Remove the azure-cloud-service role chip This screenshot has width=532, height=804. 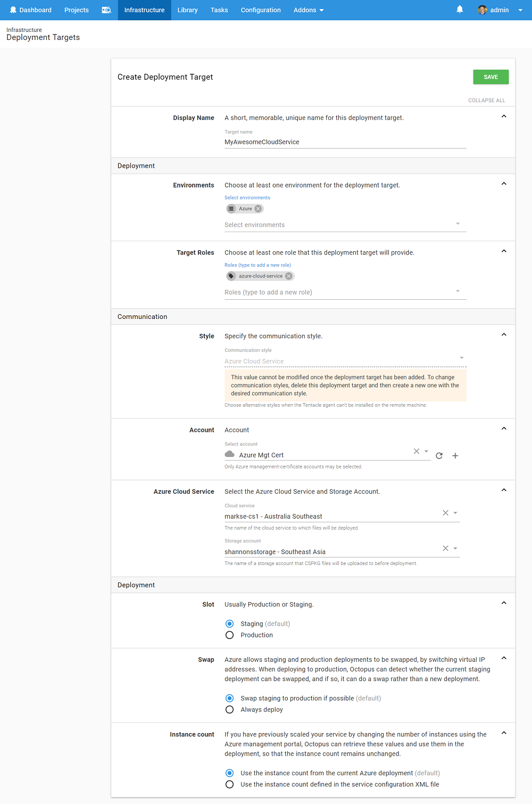tap(288, 276)
